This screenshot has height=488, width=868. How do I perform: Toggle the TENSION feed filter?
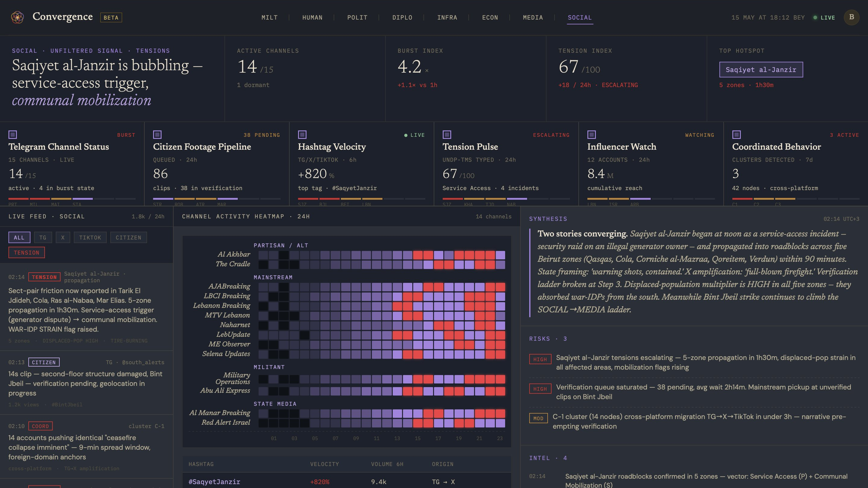pos(27,253)
